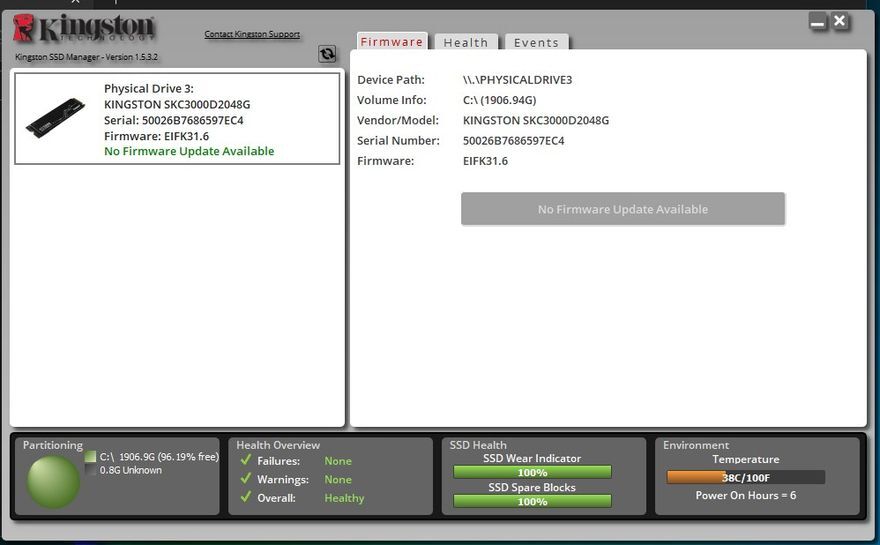The image size is (880, 545).
Task: Click the Environment panel heading
Action: coord(696,445)
